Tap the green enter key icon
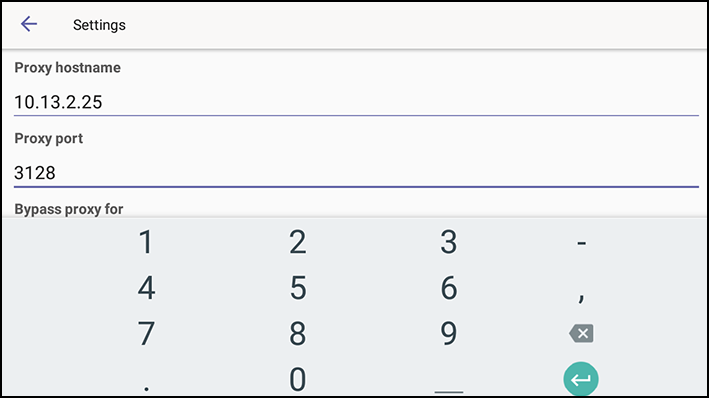Viewport: 709px width, 398px height. (x=581, y=379)
